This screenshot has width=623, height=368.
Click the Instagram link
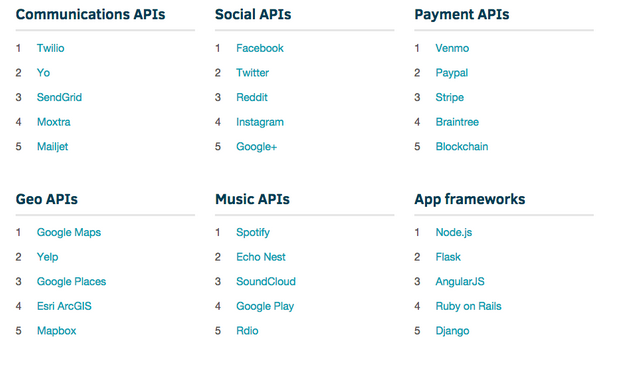260,122
